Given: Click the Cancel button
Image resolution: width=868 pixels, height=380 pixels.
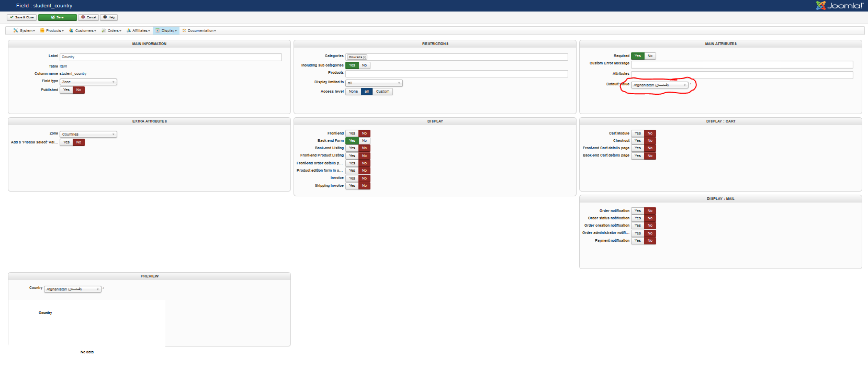Looking at the screenshot, I should (x=88, y=17).
